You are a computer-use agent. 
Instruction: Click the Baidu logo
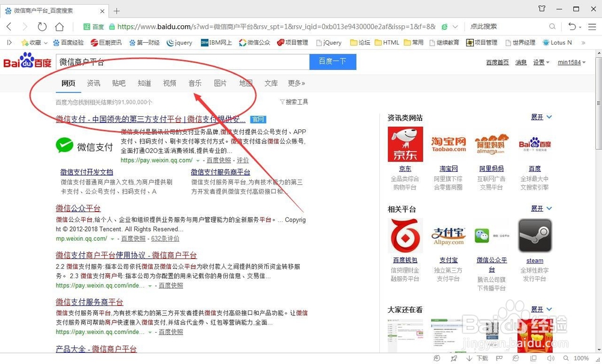tap(27, 61)
